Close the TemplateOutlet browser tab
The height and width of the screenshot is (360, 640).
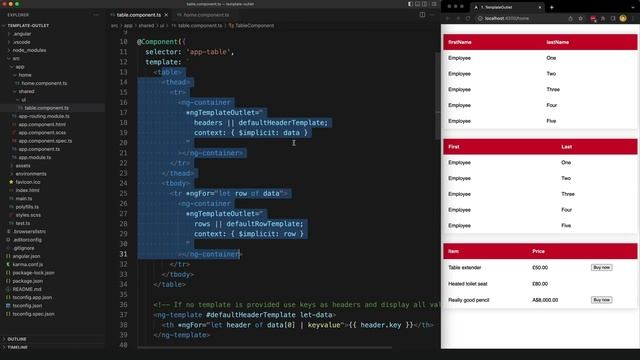pos(540,7)
